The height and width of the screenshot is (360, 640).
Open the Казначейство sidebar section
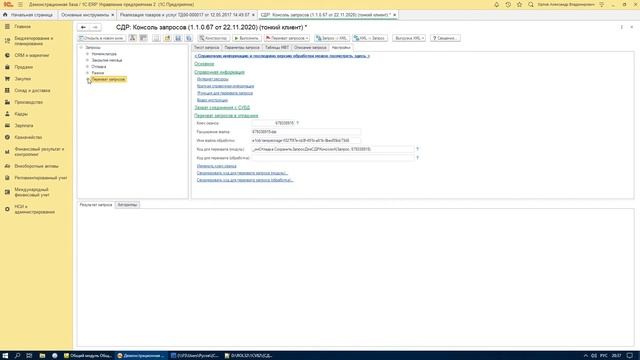[28, 138]
